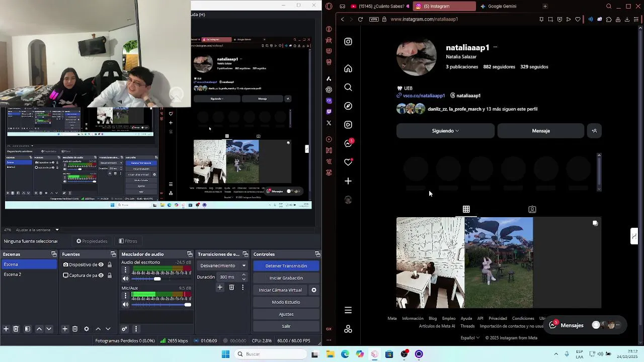Screen dimensions: 644x362
Task: Open the first post thumbnail with white table
Action: (x=430, y=262)
